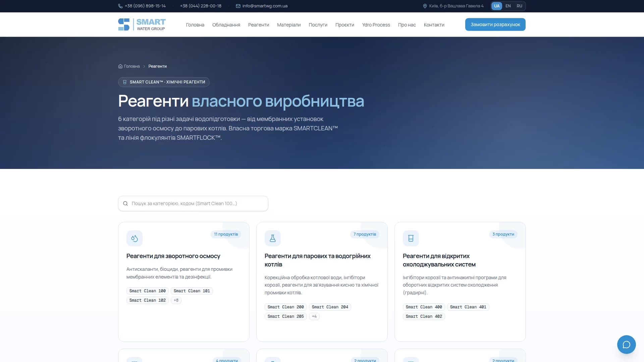Open the Послуги menu item
This screenshot has width=644, height=362.
pos(318,25)
